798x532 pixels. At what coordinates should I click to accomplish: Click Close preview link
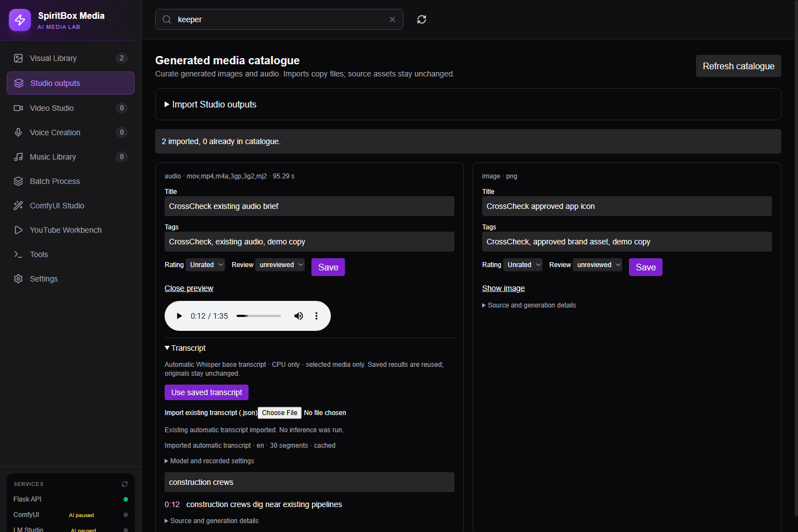(x=189, y=288)
